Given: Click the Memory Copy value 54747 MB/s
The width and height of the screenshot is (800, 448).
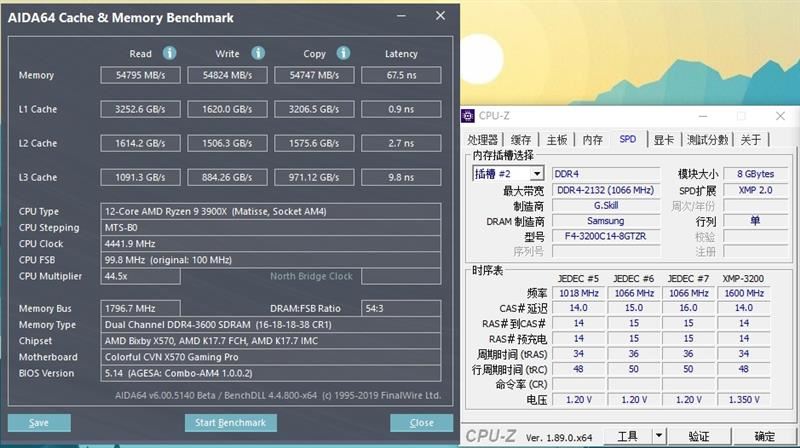Looking at the screenshot, I should click(314, 75).
